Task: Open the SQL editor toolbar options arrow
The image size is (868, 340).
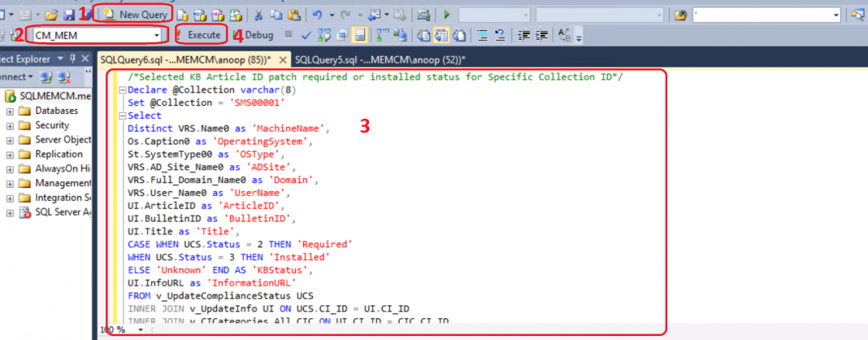Action: point(579,39)
